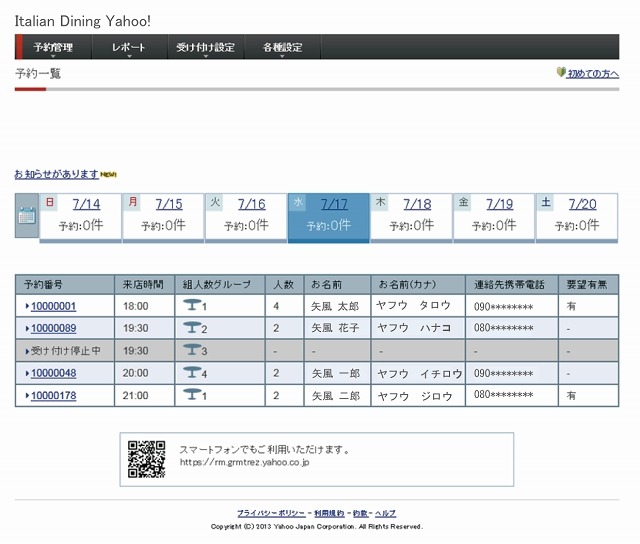Open the 予約管理 menu
The width and height of the screenshot is (640, 544).
[x=53, y=47]
